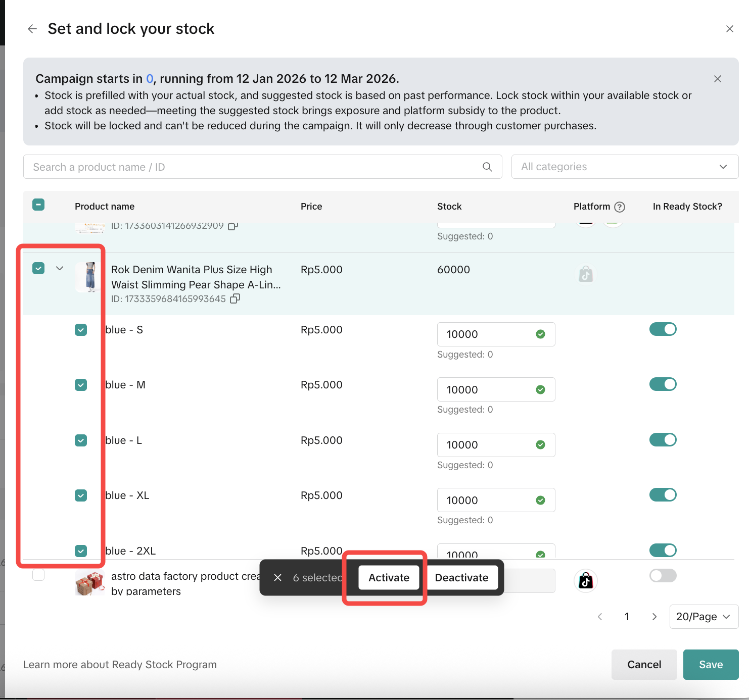Collapse the Rok Denim Wanita variants
The height and width of the screenshot is (700, 749).
[60, 268]
